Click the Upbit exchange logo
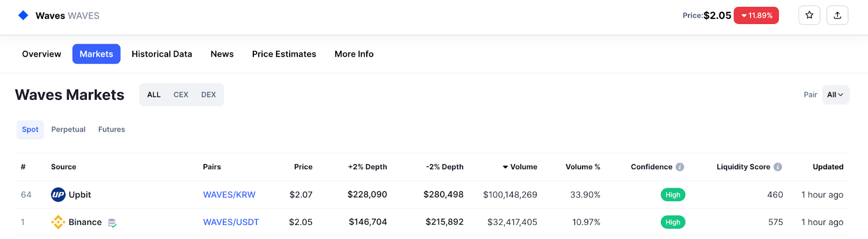Viewport: 868px width, 239px height. (x=58, y=195)
